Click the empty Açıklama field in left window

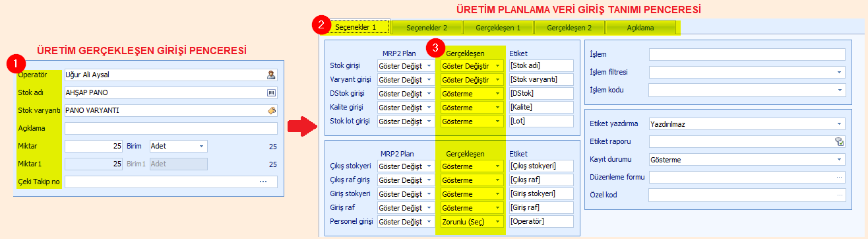click(171, 128)
